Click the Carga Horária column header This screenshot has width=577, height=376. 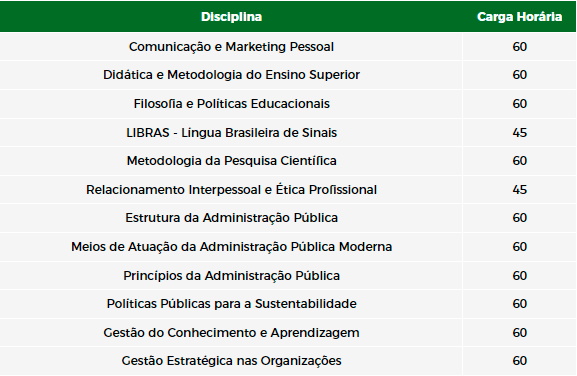(x=519, y=17)
